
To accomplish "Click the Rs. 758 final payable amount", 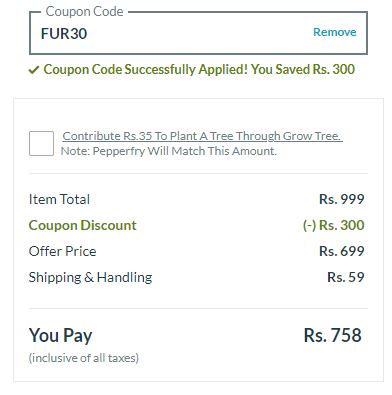I will (x=332, y=335).
